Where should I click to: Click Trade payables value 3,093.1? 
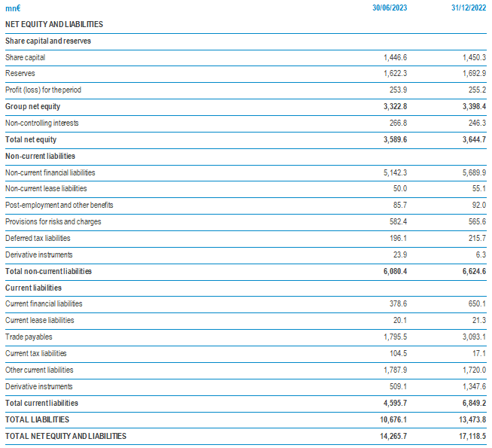(474, 337)
